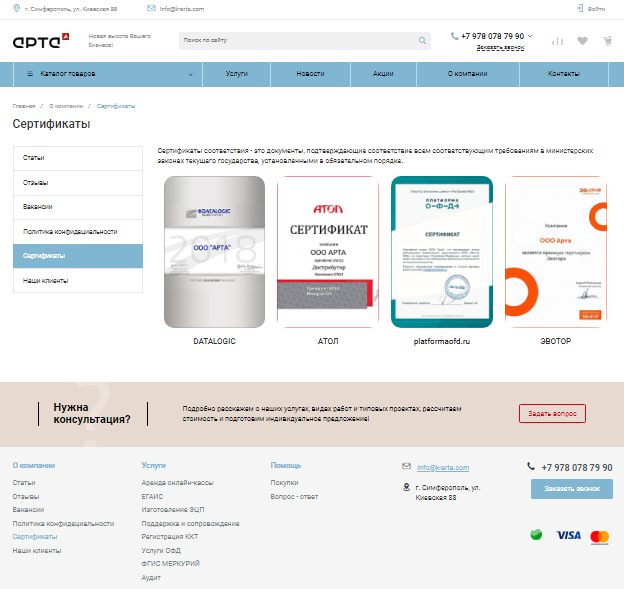Image resolution: width=624 pixels, height=589 pixels.
Task: Select Наши клиенты in the sidebar
Action: pos(78,281)
